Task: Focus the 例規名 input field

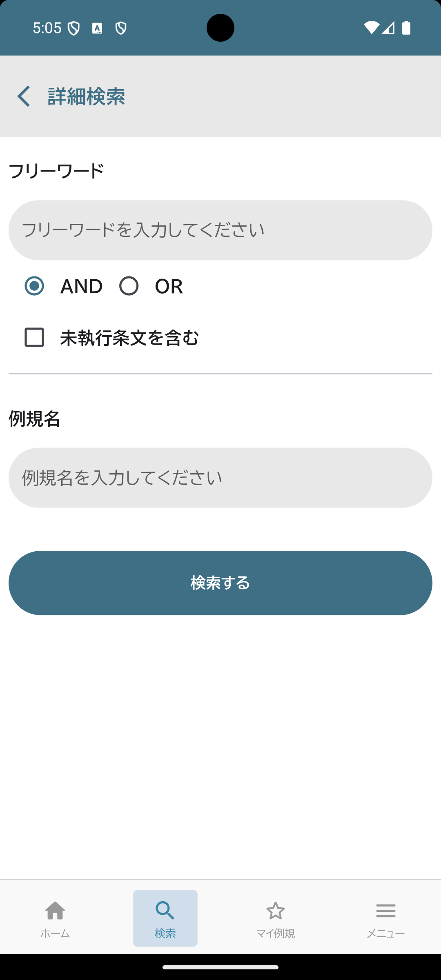Action: coord(220,478)
